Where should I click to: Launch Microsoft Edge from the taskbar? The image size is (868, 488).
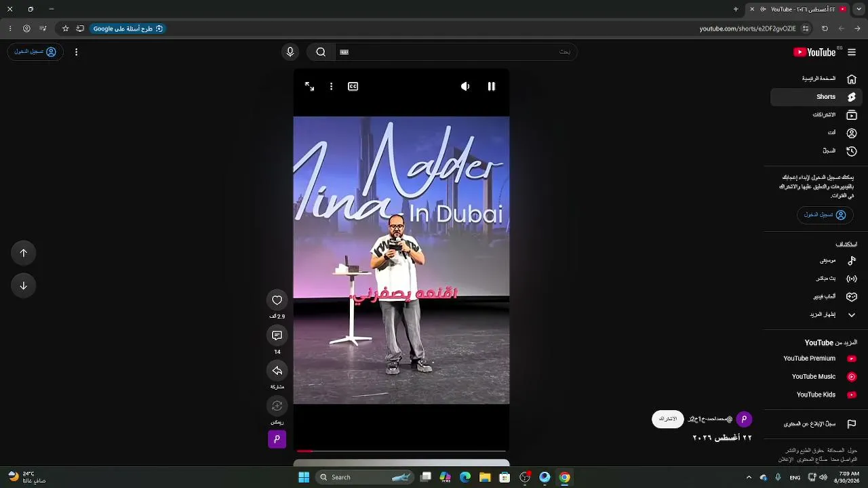click(x=465, y=477)
